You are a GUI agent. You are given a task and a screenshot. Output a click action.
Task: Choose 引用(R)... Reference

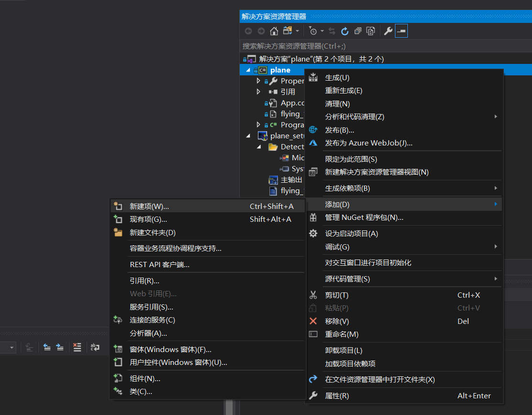207,281
